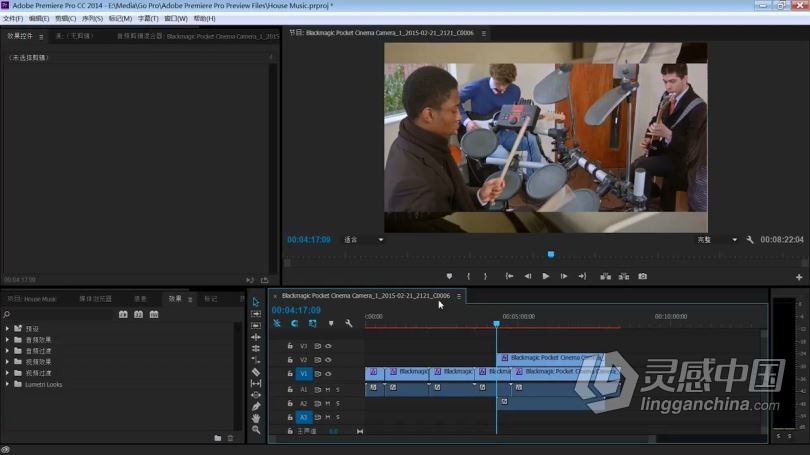This screenshot has width=810, height=455.
Task: Select the Pen tool
Action: point(256,406)
